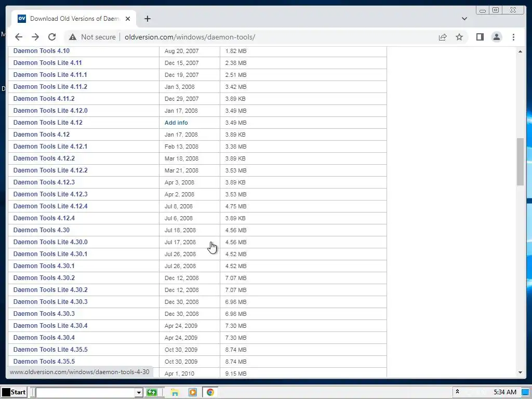Open Daemon Tools 4.11.2 link
The height and width of the screenshot is (399, 532).
coord(44,98)
